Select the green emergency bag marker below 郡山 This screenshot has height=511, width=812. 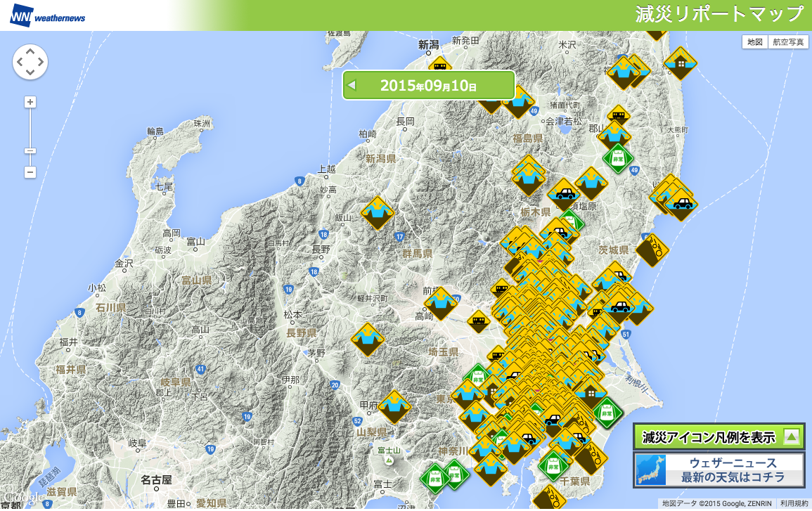[x=617, y=157]
